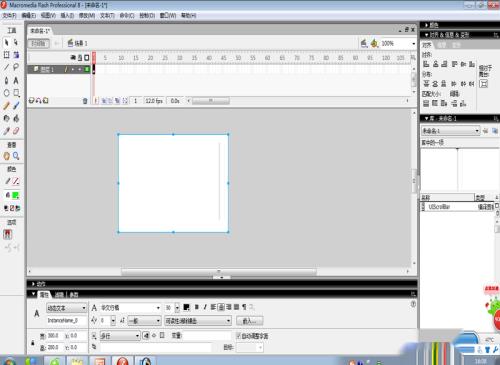Select the Line tool

(6, 67)
